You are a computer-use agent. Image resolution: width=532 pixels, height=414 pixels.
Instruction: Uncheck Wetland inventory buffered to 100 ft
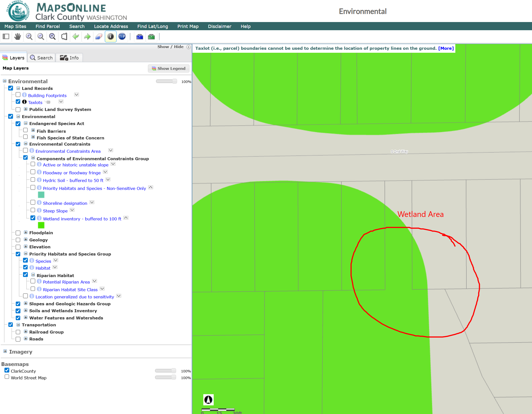click(33, 218)
